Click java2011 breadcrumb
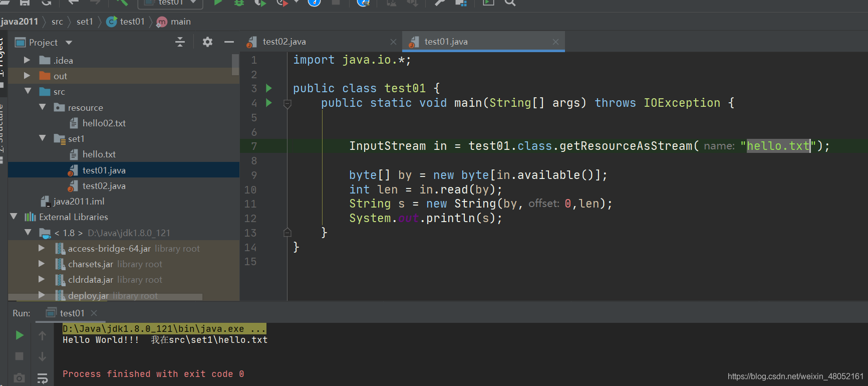Viewport: 868px width, 386px height. [x=20, y=22]
